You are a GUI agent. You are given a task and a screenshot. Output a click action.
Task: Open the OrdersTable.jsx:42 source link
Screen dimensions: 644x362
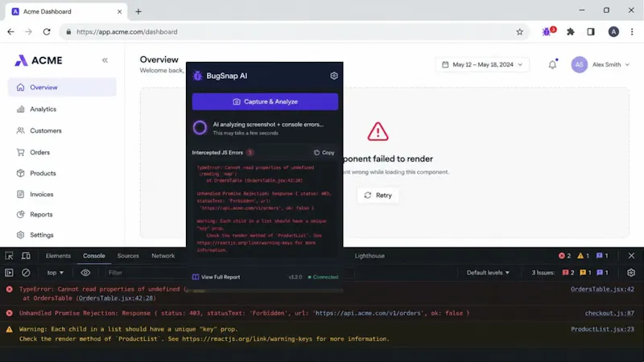pyautogui.click(x=602, y=289)
